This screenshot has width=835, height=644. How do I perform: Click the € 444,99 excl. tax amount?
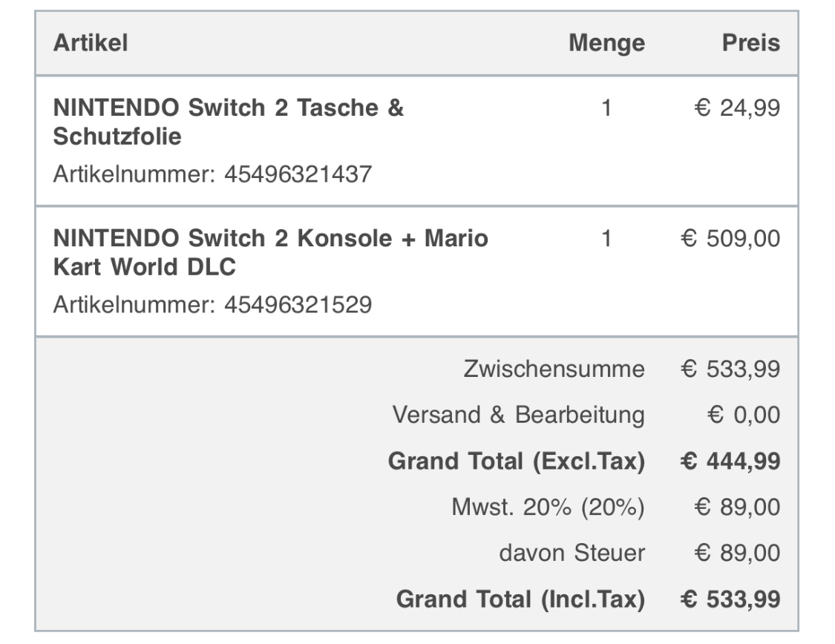[x=730, y=461]
